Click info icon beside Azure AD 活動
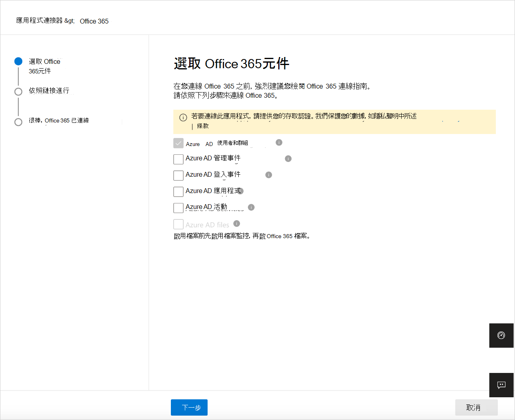 tap(251, 207)
